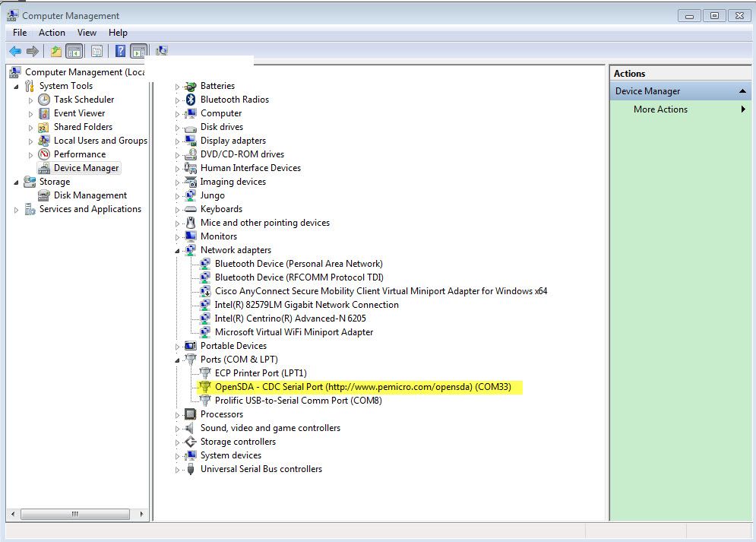
Task: Select the System devices category
Action: (x=230, y=455)
